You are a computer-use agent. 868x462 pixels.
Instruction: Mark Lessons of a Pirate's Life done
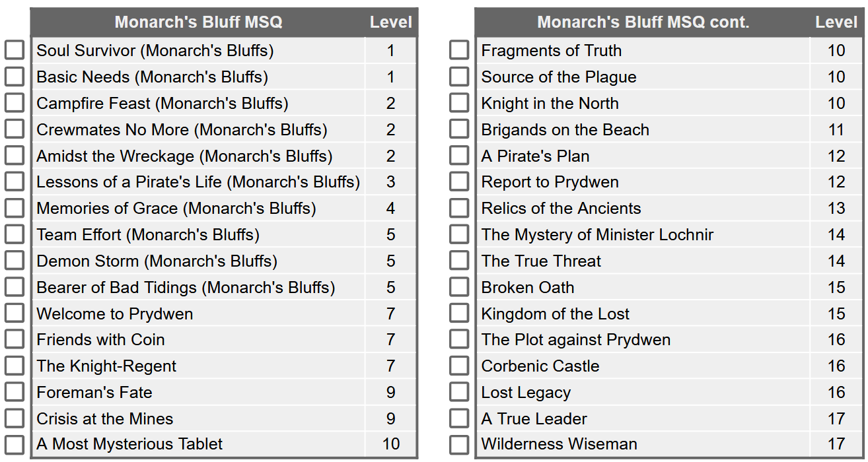click(14, 181)
